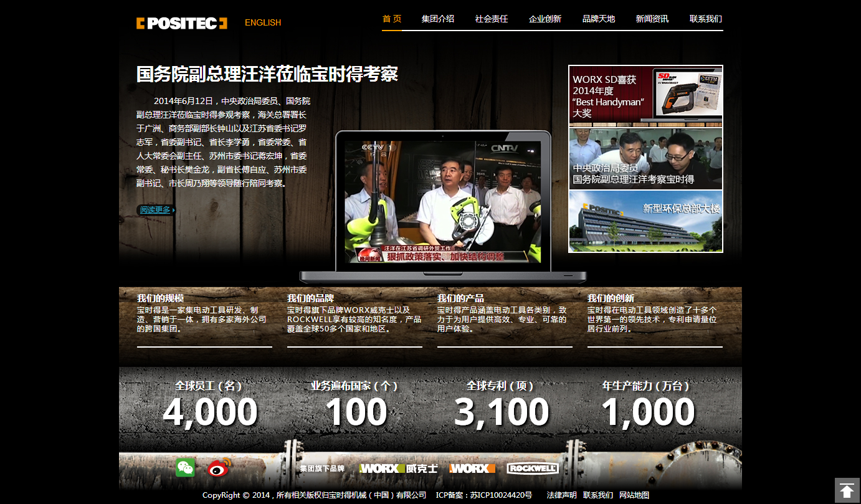Click the orange WORX brand logo

pyautogui.click(x=472, y=468)
